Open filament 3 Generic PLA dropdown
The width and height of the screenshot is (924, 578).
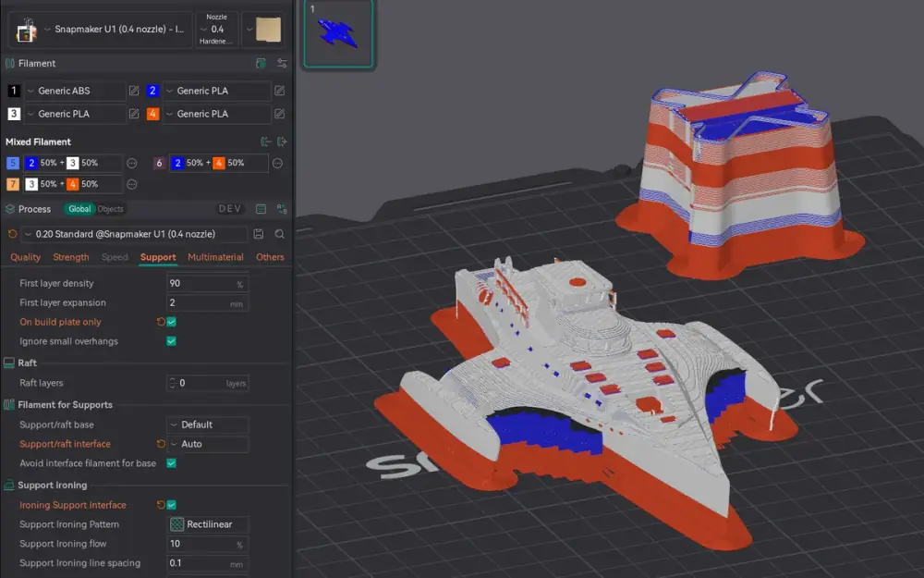[74, 114]
